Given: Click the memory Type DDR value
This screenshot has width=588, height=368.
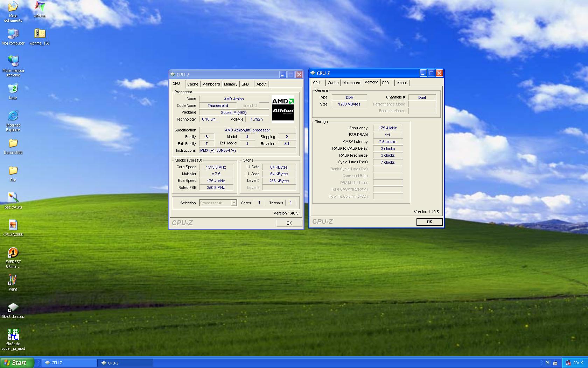Looking at the screenshot, I should coord(349,97).
